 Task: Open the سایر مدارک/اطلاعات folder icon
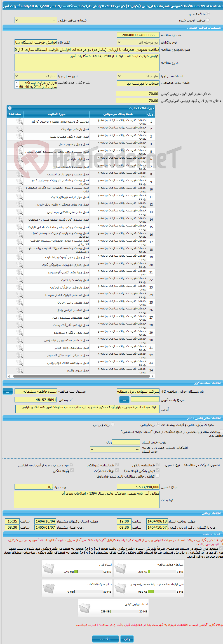click(x=48, y=588)
